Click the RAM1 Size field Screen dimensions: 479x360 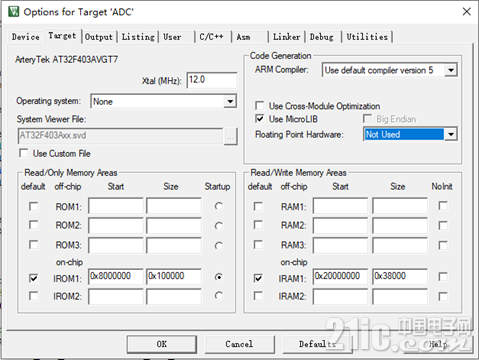click(400, 206)
